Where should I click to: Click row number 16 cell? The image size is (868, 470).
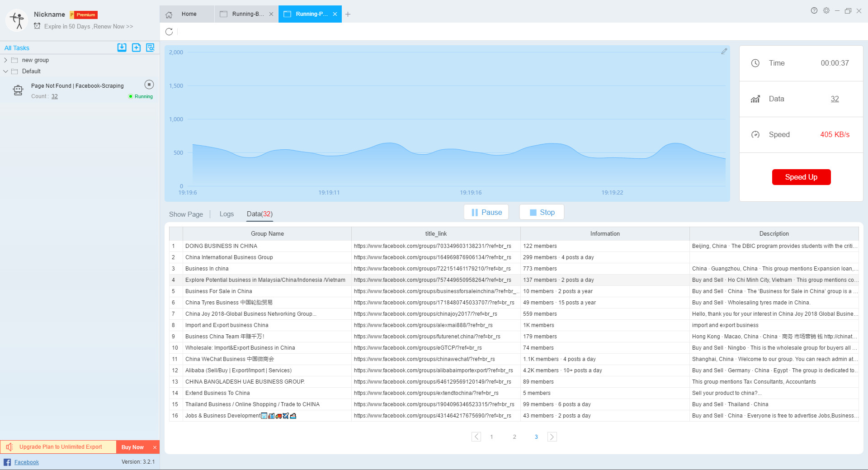[176, 416]
